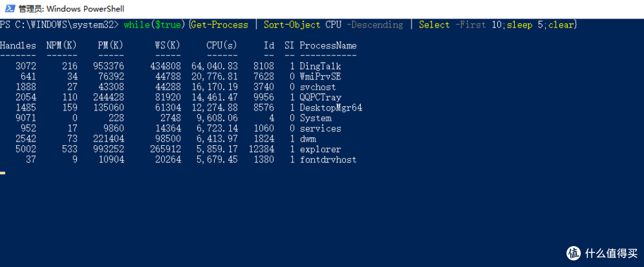Click the DesktopMgr64 process name
Image resolution: width=644 pixels, height=267 pixels.
(331, 108)
